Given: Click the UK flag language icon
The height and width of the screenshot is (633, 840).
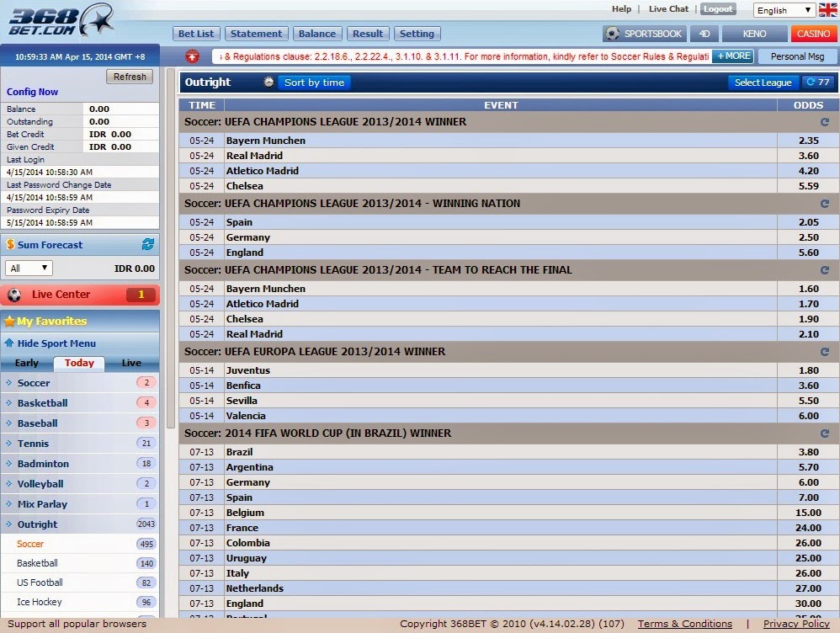Looking at the screenshot, I should (827, 9).
